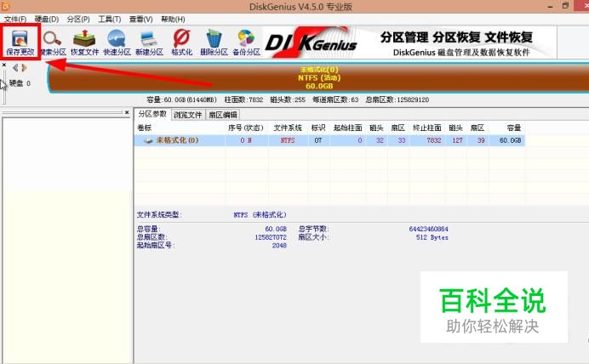Launch the 恢复文件 file recovery tool
Viewport: 589px width, 364px height.
(x=84, y=43)
